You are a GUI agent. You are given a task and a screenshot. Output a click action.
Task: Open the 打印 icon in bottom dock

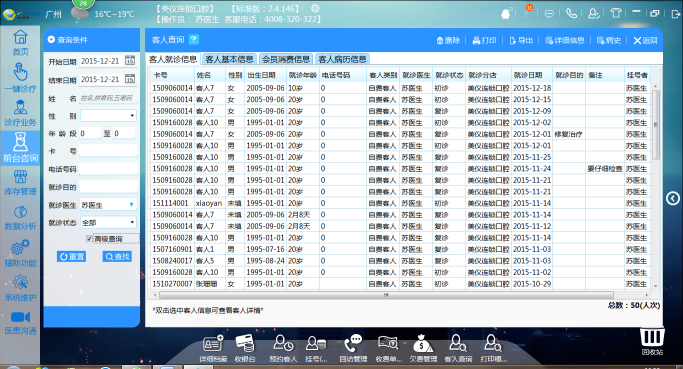pyautogui.click(x=494, y=349)
